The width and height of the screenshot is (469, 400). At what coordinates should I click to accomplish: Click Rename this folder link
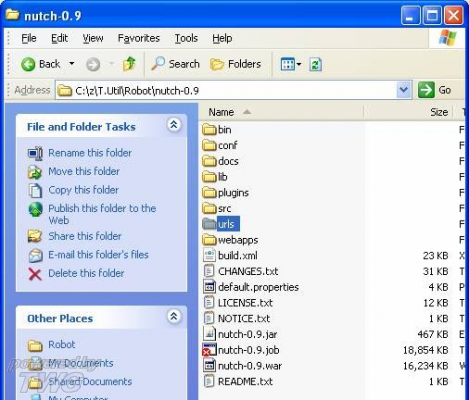coord(90,153)
